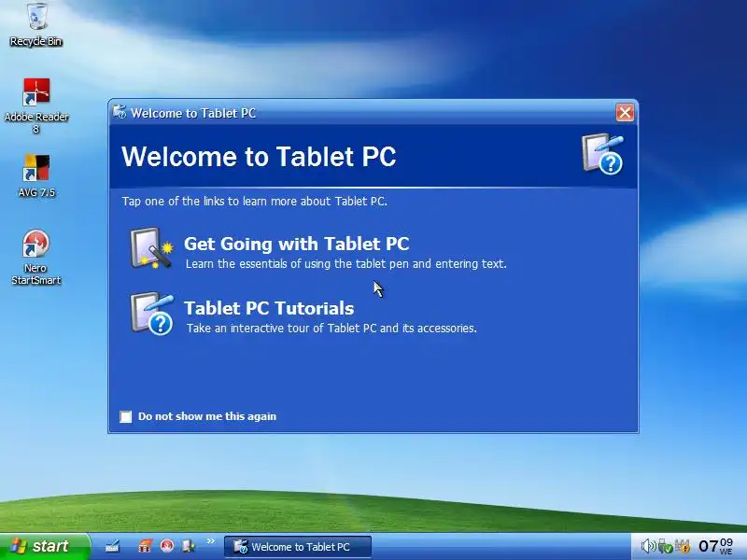
Task: Click the 'Take an interactive tour of Tablet PC' description
Action: 331,329
